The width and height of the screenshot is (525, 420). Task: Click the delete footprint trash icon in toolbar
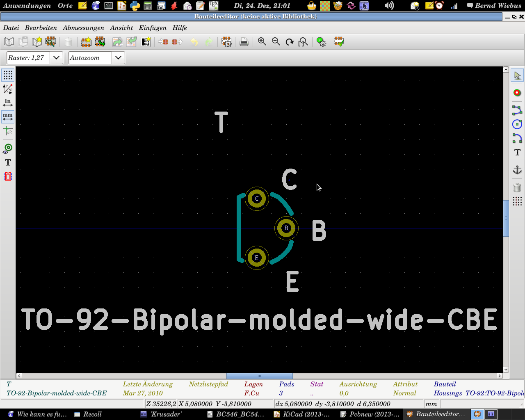pyautogui.click(x=68, y=42)
